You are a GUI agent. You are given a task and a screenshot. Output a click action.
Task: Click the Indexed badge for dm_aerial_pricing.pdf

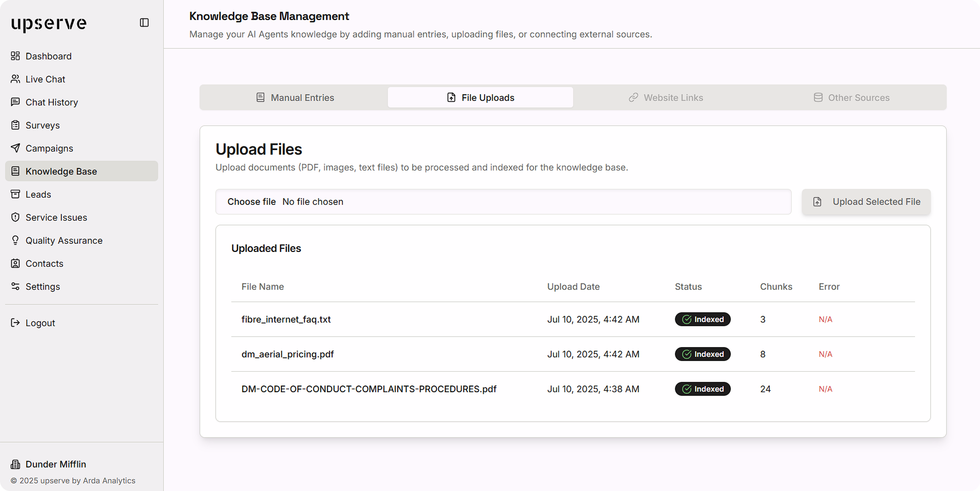coord(703,354)
